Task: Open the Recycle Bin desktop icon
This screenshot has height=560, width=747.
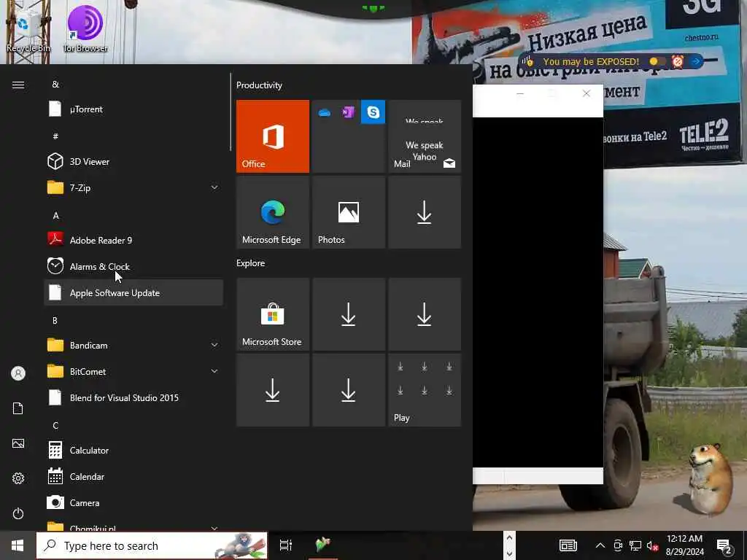Action: pyautogui.click(x=28, y=29)
